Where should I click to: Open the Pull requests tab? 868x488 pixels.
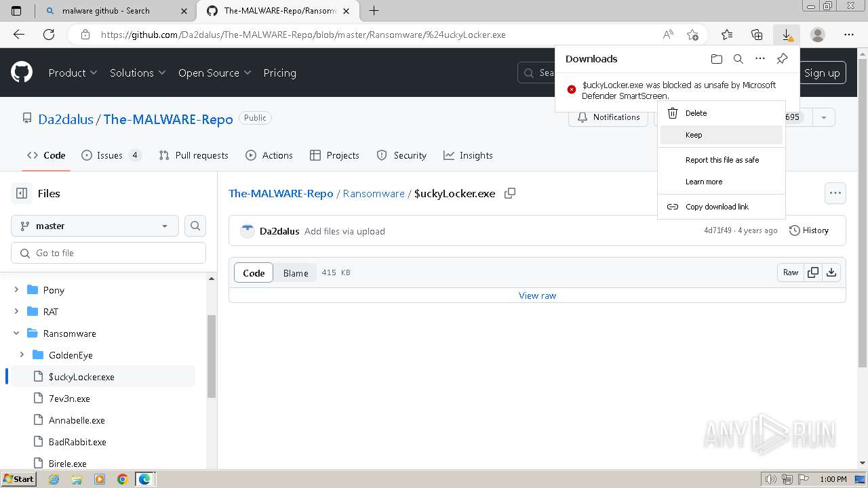pos(193,155)
